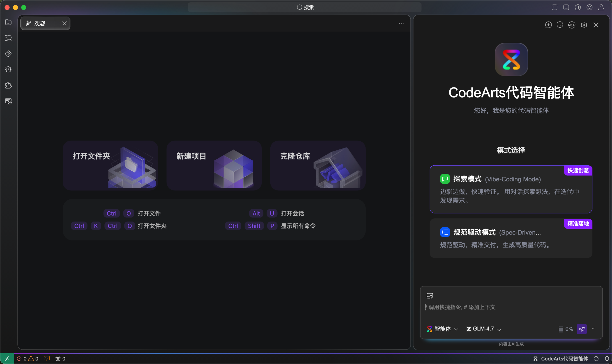Viewport: 612px width, 364px height.
Task: Click the 新建项目 card
Action: 214,165
